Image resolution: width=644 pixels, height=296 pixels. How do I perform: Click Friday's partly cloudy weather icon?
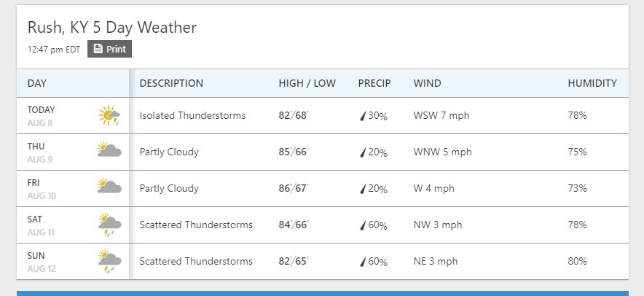click(x=109, y=186)
